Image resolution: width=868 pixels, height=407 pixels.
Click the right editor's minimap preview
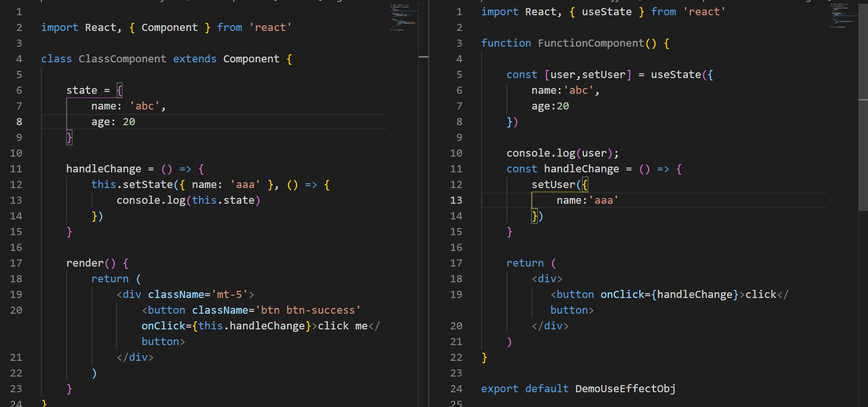pos(843,16)
